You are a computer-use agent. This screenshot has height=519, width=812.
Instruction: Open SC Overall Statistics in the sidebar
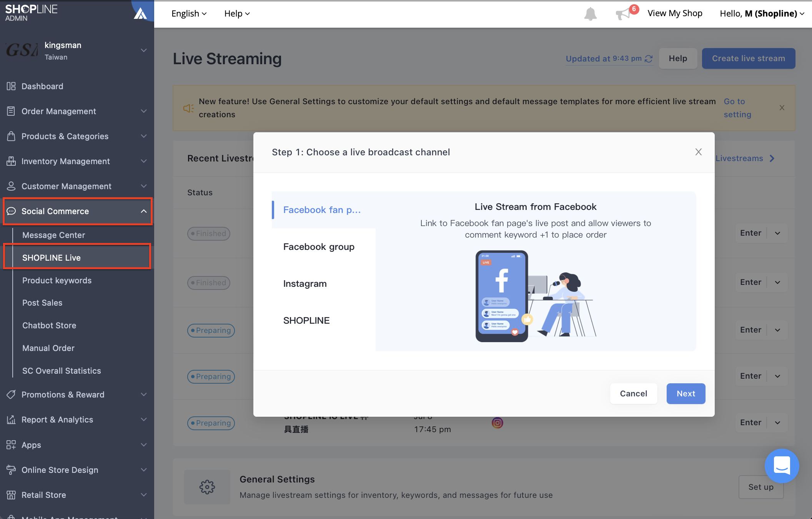[62, 371]
